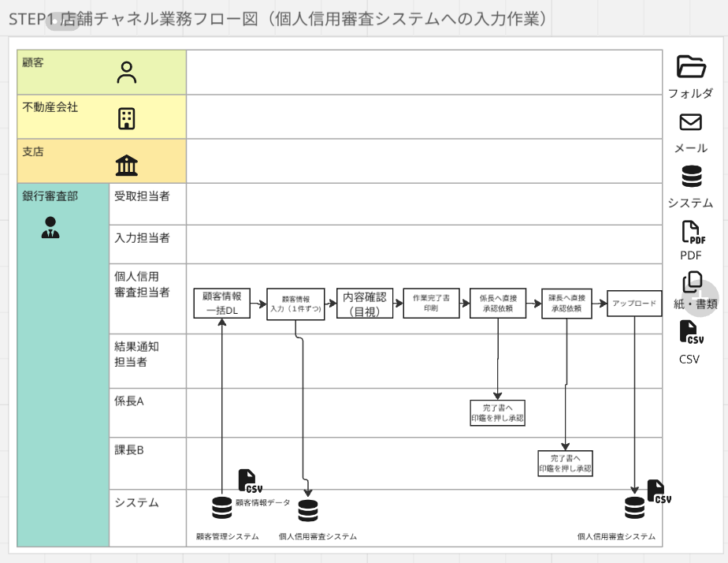Select the 顧客情報入力（1件ずつ）process box
Image resolution: width=728 pixels, height=563 pixels.
[295, 304]
